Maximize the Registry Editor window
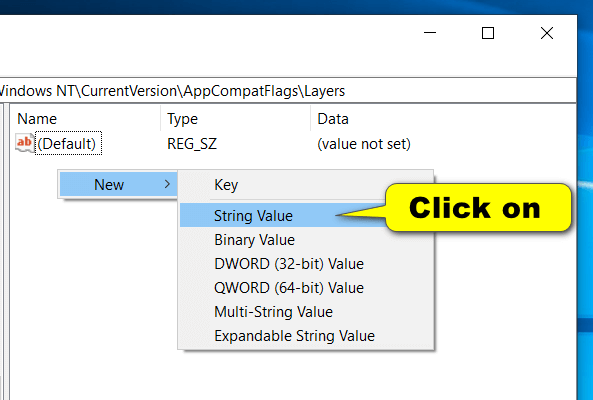Image resolution: width=593 pixels, height=400 pixels. coord(488,33)
